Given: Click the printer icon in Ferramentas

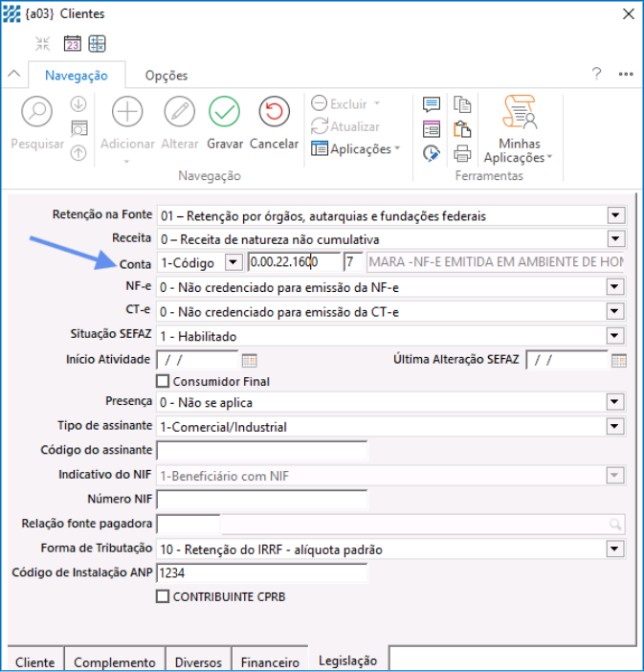Looking at the screenshot, I should pyautogui.click(x=462, y=153).
